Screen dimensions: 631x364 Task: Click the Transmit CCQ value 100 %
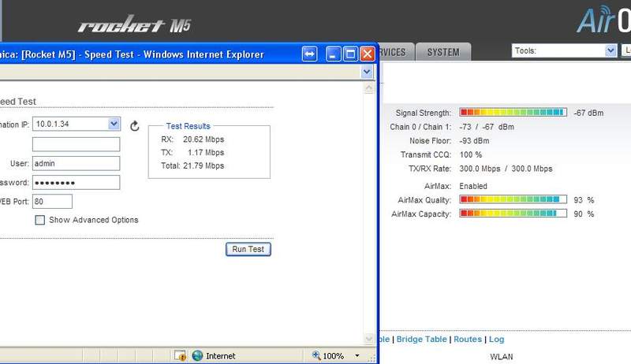[470, 154]
